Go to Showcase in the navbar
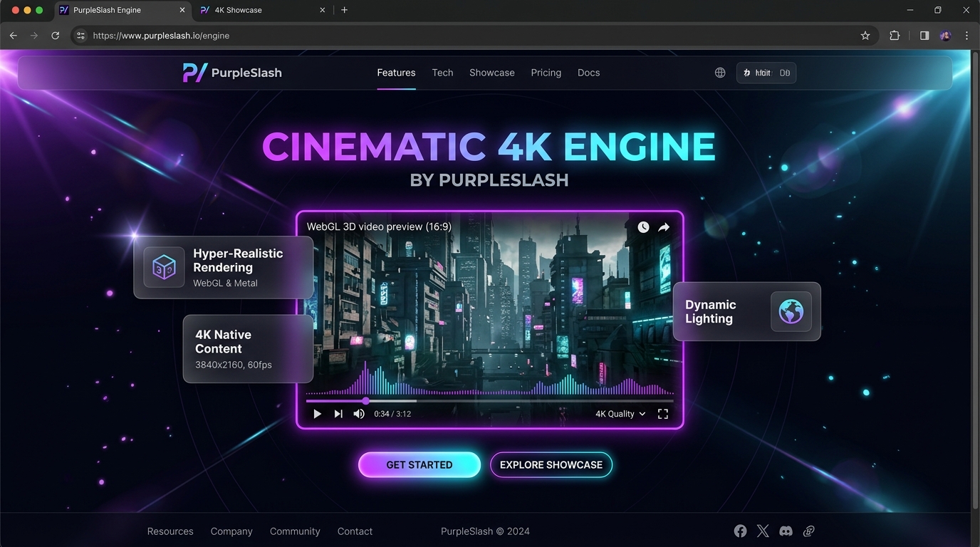The image size is (980, 547). 492,73
